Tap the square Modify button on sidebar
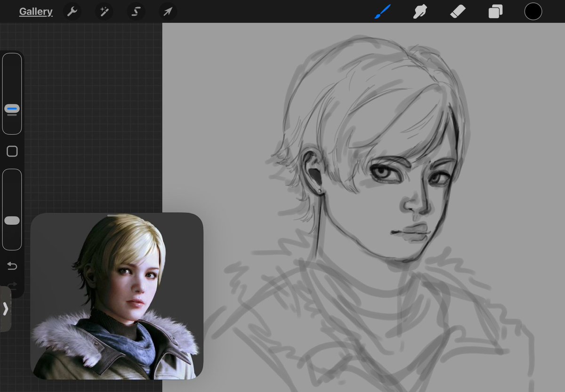Image resolution: width=565 pixels, height=392 pixels. (12, 151)
